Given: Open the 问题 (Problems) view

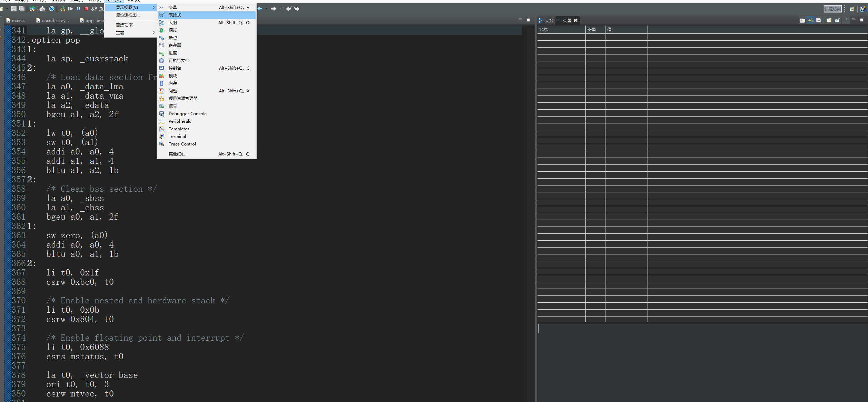Looking at the screenshot, I should [207, 91].
